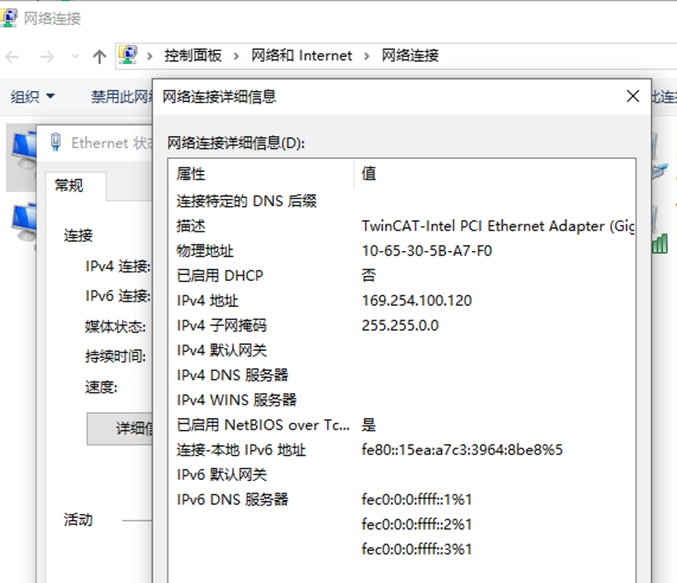
Task: Select the 网络连接 breadcrumb
Action: pos(410,56)
